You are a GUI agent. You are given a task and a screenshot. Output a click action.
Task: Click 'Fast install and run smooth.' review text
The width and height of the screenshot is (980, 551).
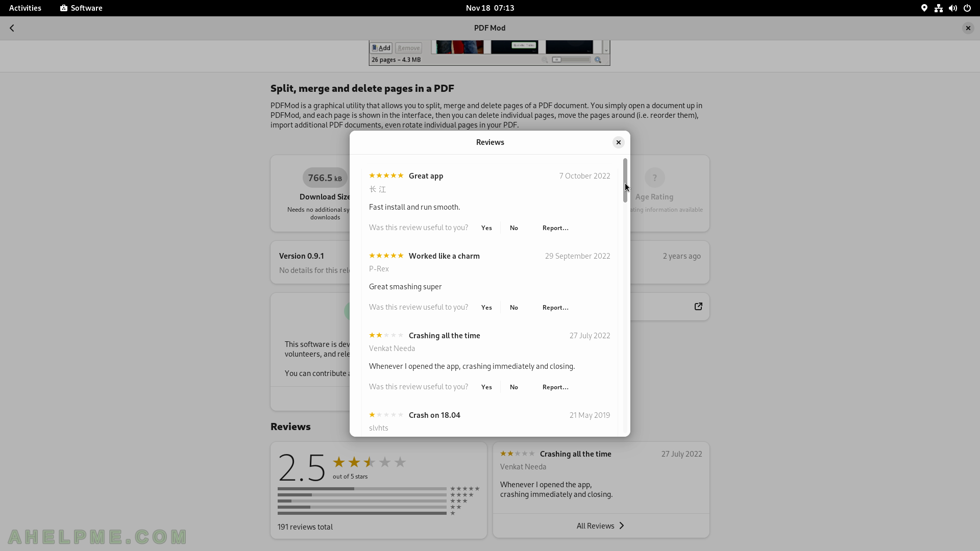[x=414, y=207]
